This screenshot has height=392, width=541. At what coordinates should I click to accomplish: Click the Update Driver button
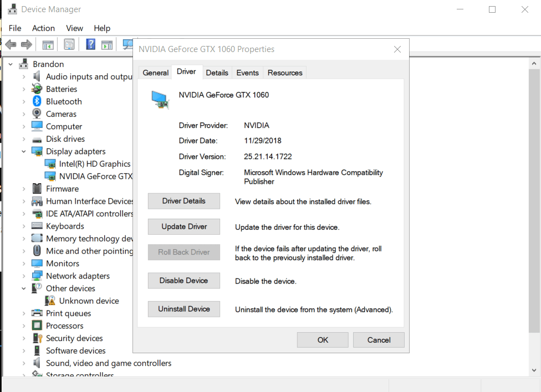point(184,226)
